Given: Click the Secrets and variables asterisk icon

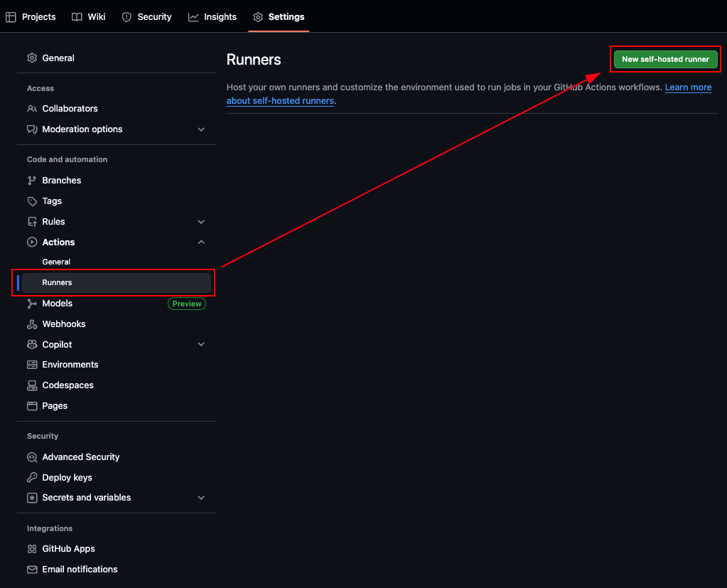Looking at the screenshot, I should pyautogui.click(x=32, y=498).
